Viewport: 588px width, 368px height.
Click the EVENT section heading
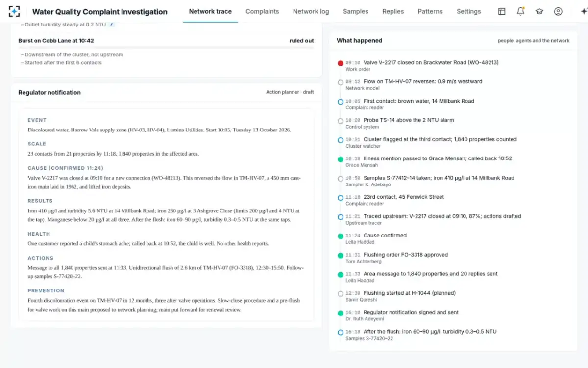point(37,120)
